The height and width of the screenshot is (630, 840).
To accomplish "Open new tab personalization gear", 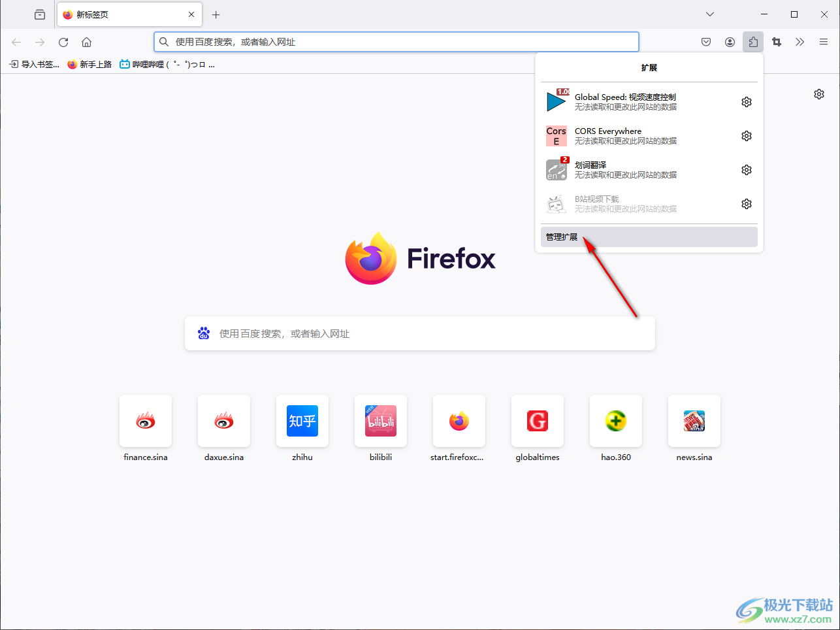I will point(819,94).
